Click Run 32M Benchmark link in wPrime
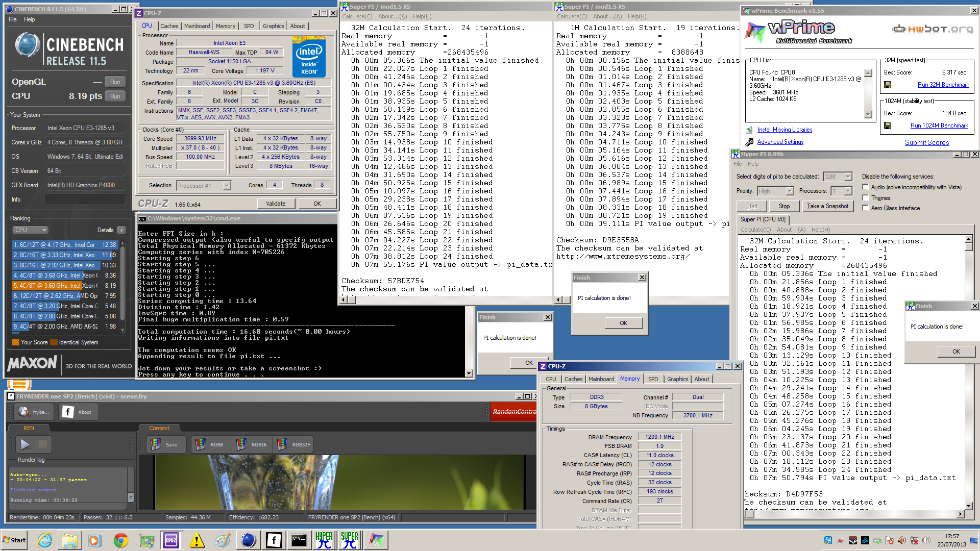Screen dimensions: 980x551 point(943,85)
